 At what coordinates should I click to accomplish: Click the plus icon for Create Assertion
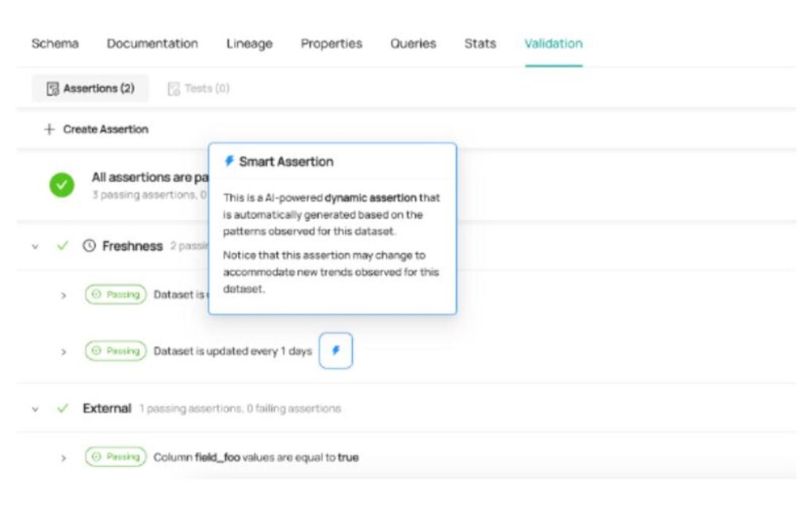(x=49, y=129)
